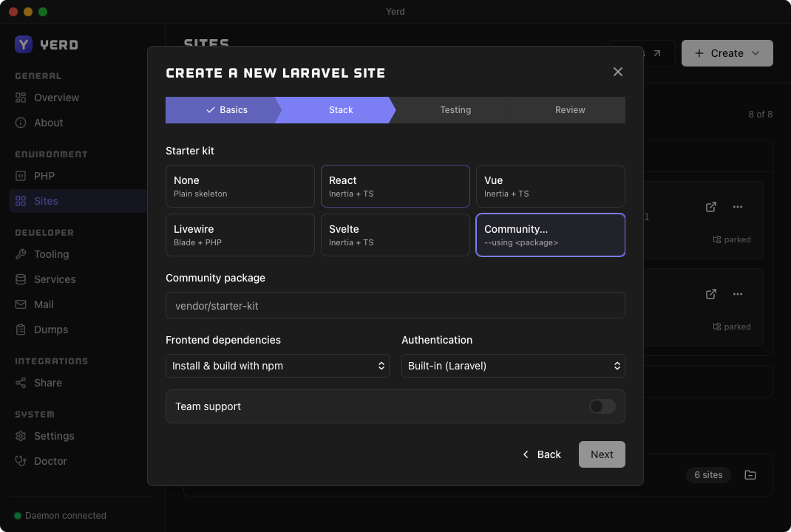Click the Team support label text
The image size is (791, 532).
pos(208,406)
